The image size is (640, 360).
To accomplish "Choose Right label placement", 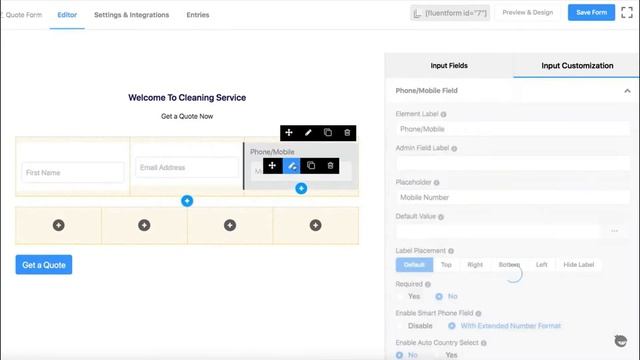I will 475,265.
